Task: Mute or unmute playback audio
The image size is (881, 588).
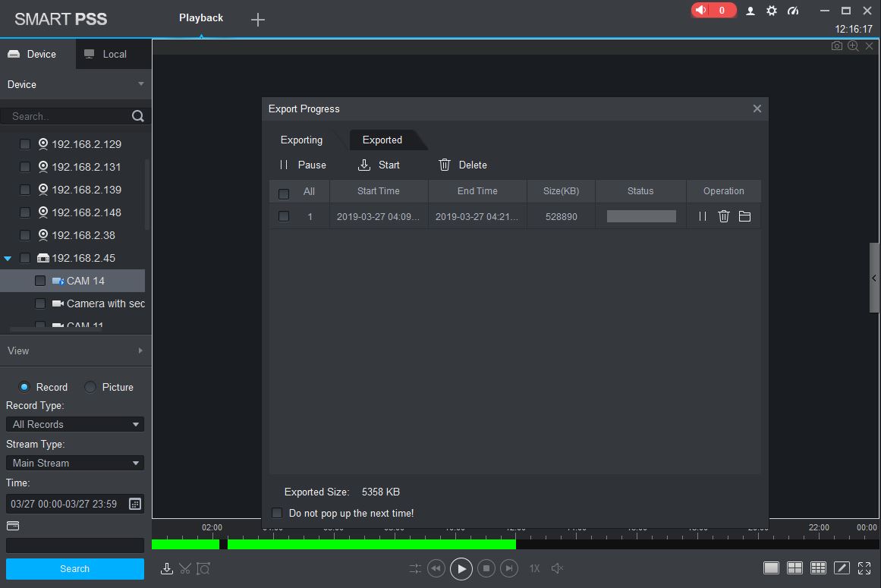Action: tap(557, 568)
